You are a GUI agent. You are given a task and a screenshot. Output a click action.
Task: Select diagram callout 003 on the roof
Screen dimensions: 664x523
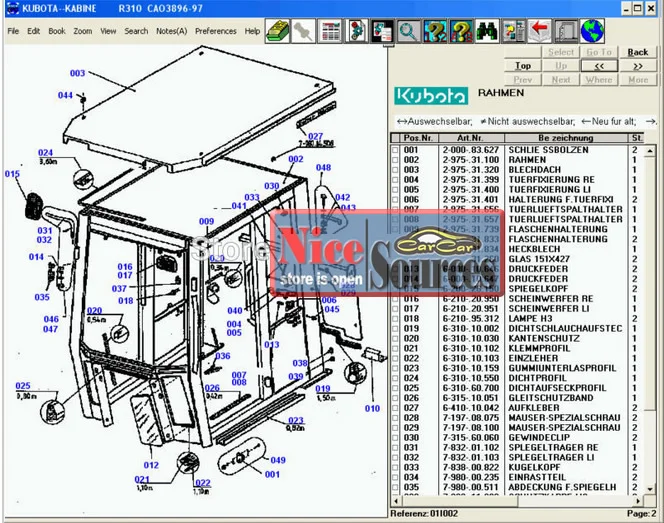point(77,73)
